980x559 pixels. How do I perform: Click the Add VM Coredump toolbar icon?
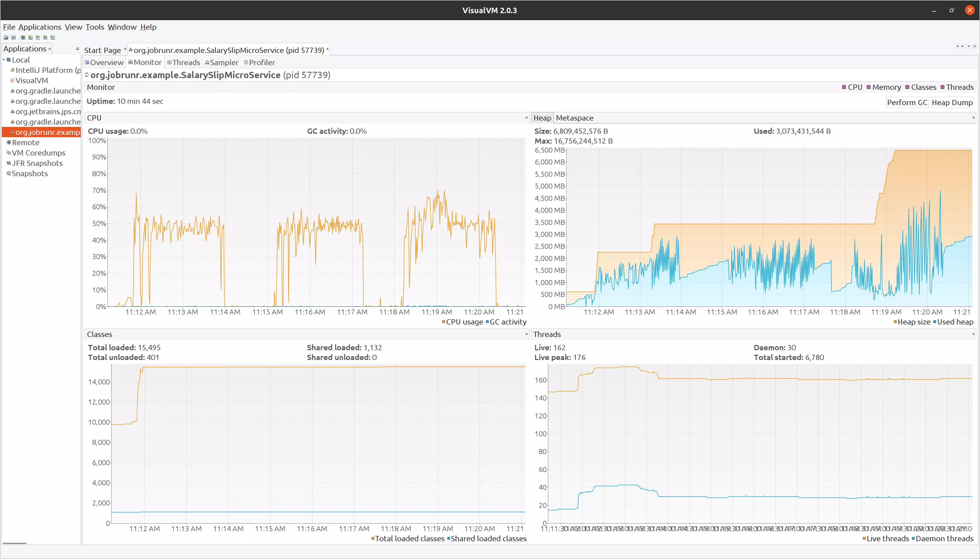point(38,38)
